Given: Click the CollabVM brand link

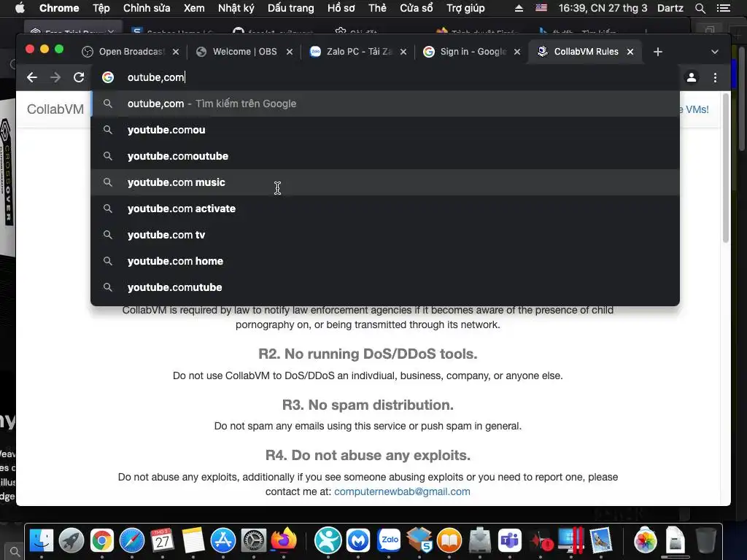Looking at the screenshot, I should [x=55, y=109].
